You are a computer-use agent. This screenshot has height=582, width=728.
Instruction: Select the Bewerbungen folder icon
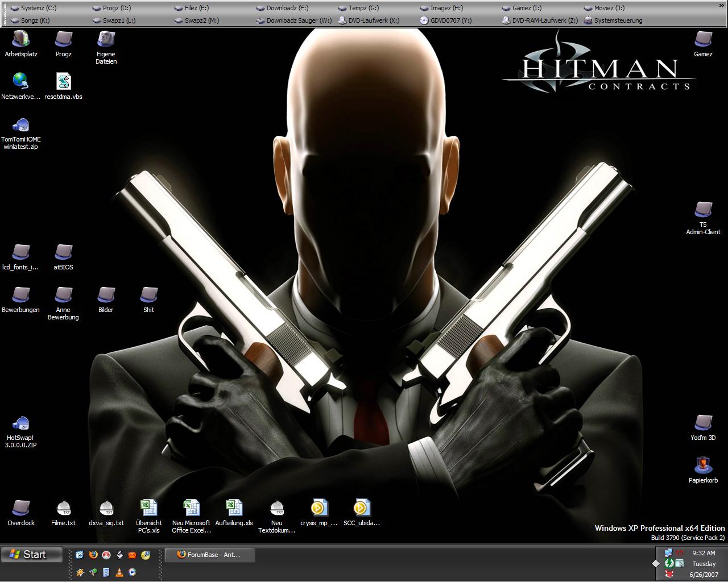(x=21, y=300)
